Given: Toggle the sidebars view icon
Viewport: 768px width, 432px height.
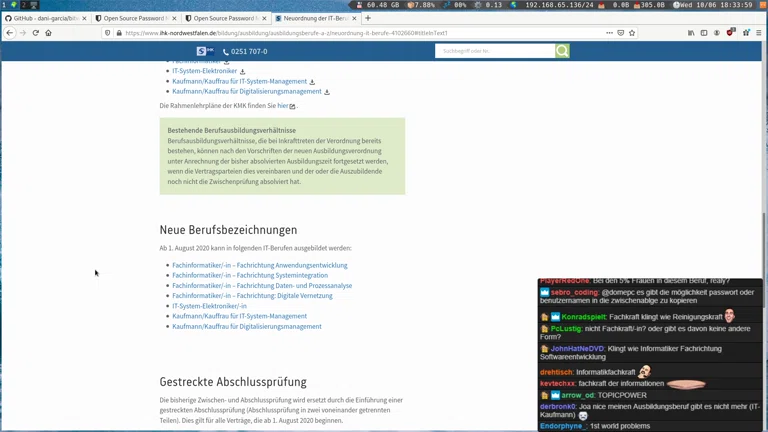Looking at the screenshot, I should (704, 33).
